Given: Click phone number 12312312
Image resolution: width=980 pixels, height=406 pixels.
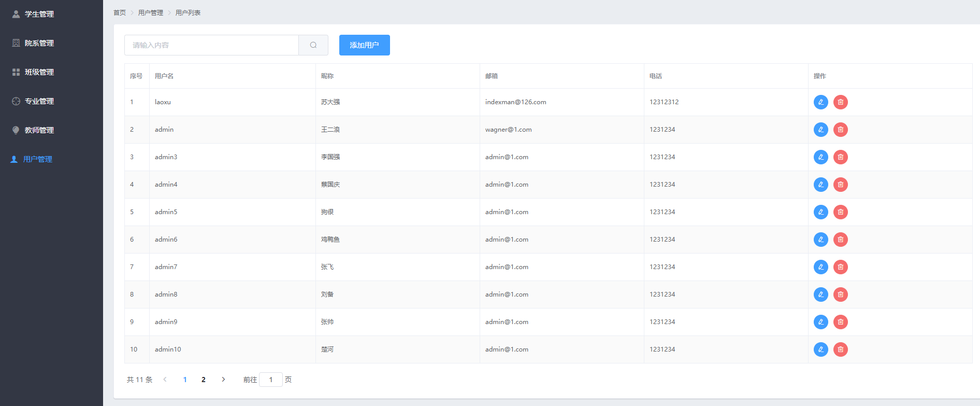Looking at the screenshot, I should point(664,102).
